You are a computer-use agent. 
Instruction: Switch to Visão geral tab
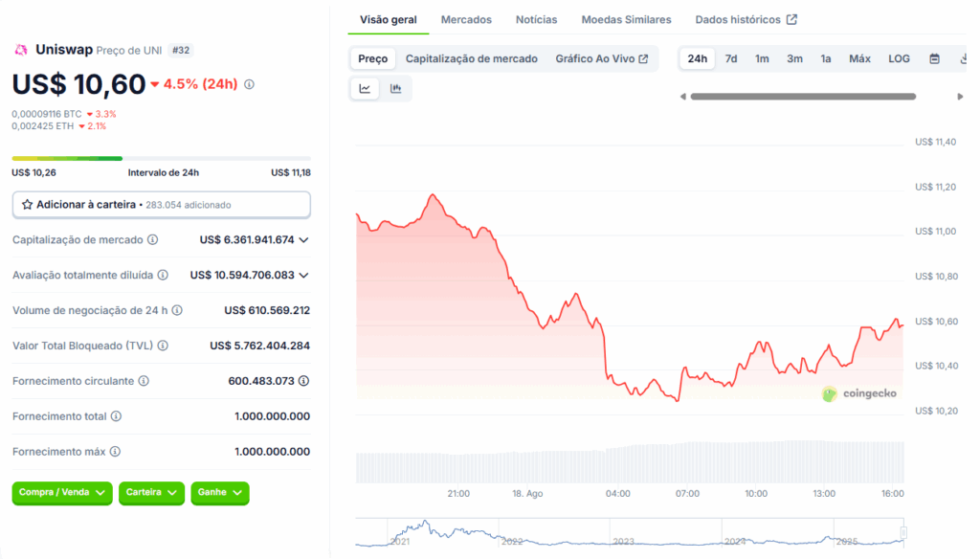click(389, 20)
